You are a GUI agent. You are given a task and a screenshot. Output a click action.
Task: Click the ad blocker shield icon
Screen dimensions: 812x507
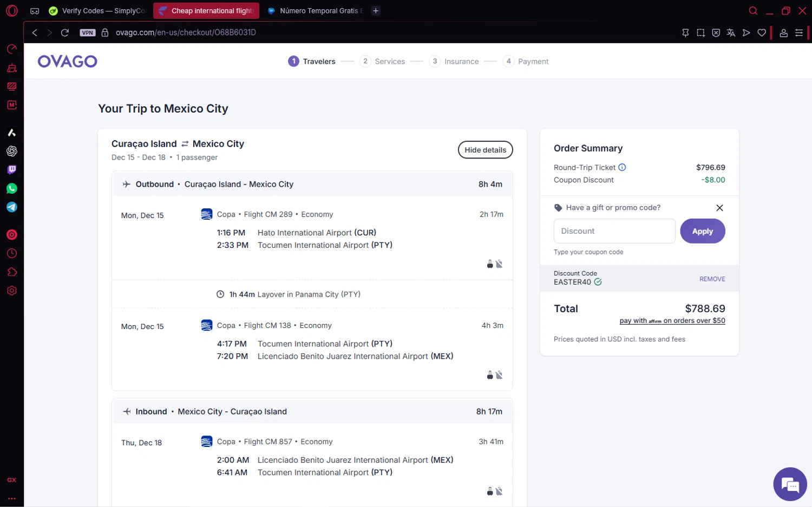716,33
